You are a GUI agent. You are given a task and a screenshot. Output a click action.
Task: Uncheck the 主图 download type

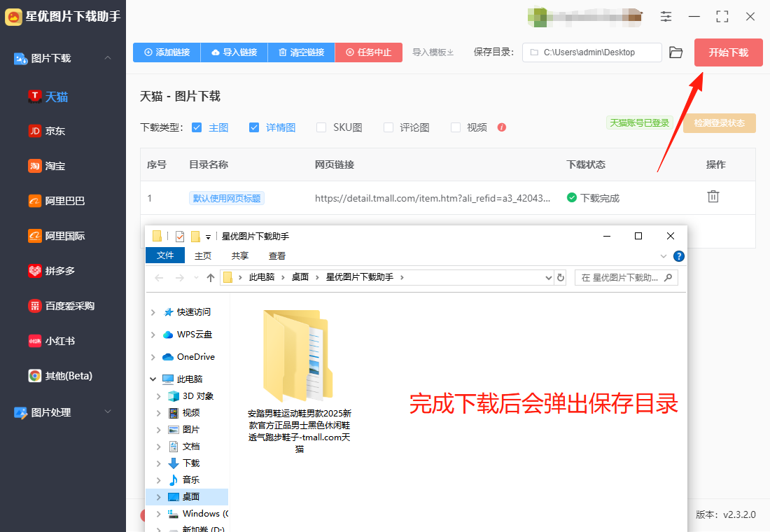tap(197, 127)
